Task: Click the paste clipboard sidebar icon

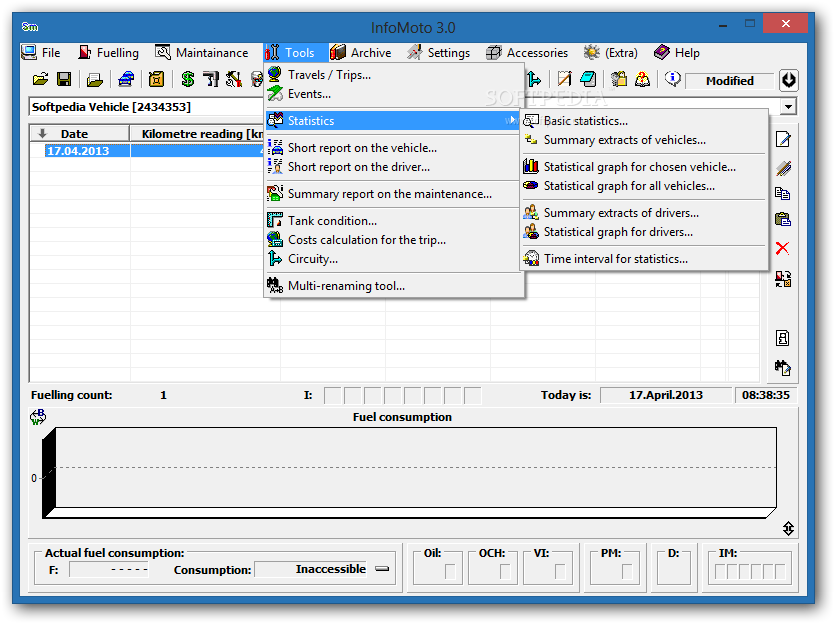Action: (783, 219)
